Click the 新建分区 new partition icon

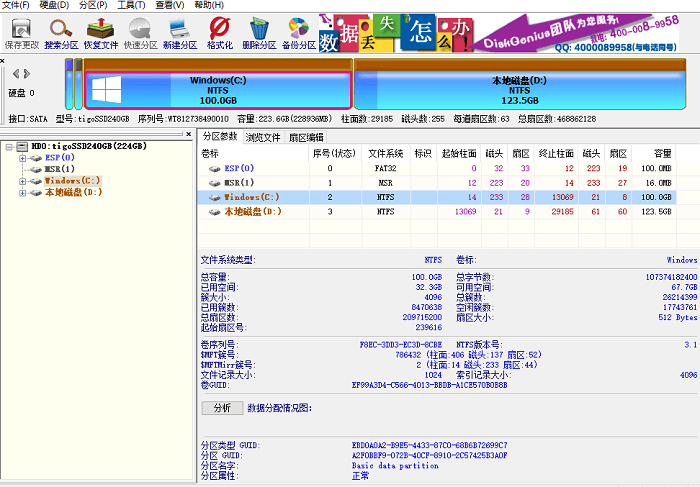(179, 32)
